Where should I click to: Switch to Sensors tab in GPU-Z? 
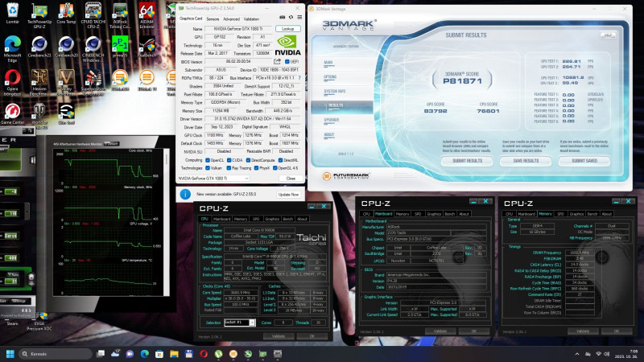[x=213, y=19]
